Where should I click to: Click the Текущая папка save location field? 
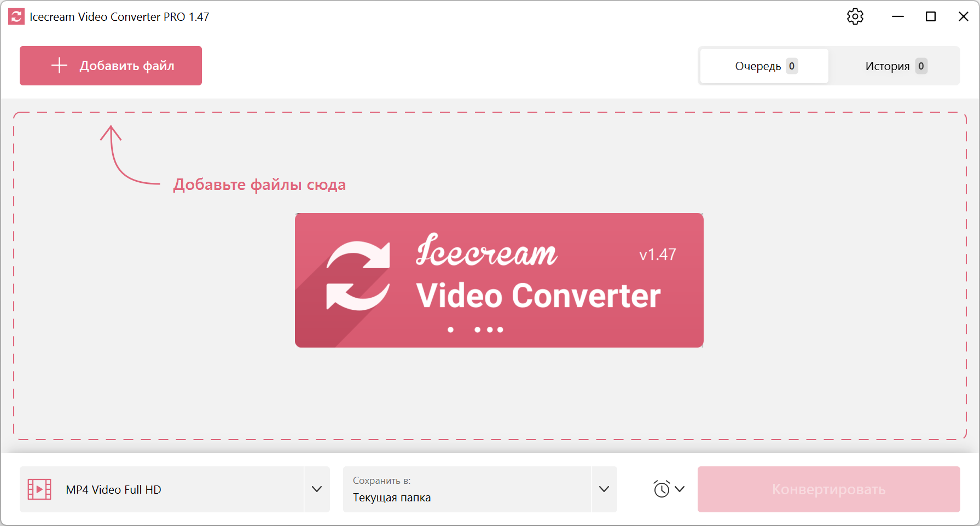tap(467, 489)
